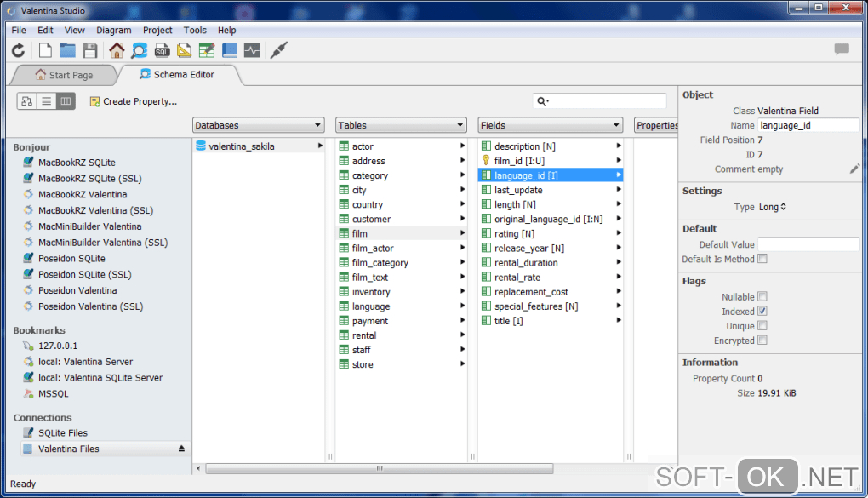This screenshot has height=498, width=868.
Task: Open the File menu
Action: (x=19, y=30)
